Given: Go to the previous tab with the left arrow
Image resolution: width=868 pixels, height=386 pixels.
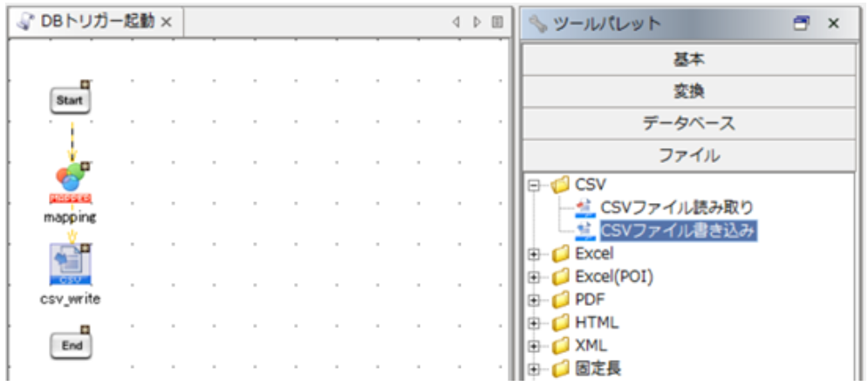Looking at the screenshot, I should 456,23.
